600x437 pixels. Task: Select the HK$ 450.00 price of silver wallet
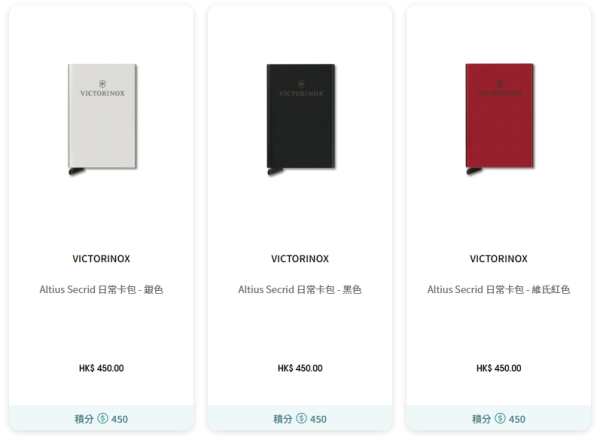pos(101,369)
